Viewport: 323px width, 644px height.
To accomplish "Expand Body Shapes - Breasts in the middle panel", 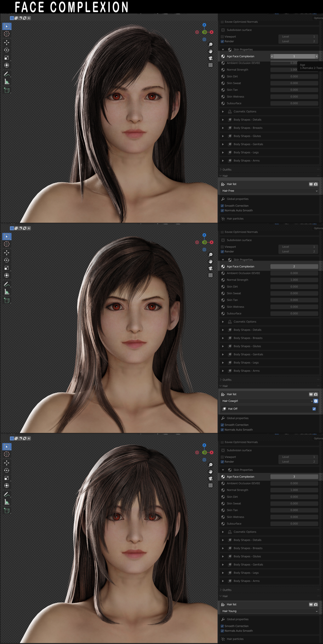I will pos(223,338).
